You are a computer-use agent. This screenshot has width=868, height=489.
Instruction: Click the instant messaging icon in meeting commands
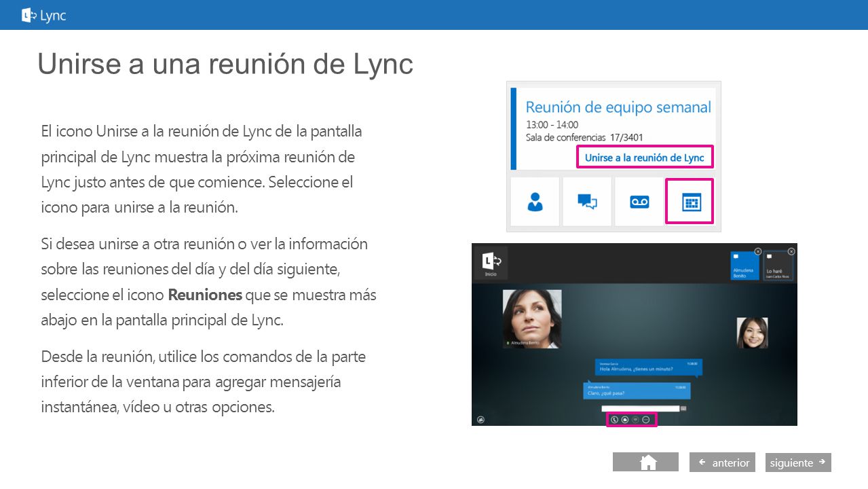click(x=624, y=420)
